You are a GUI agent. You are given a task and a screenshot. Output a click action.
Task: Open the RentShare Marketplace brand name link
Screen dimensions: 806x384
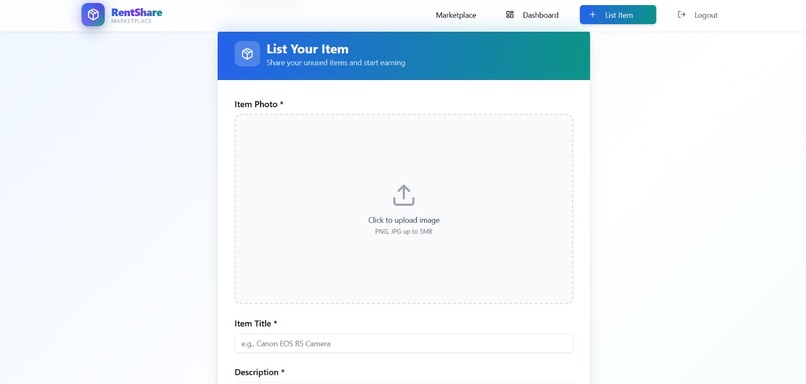137,15
